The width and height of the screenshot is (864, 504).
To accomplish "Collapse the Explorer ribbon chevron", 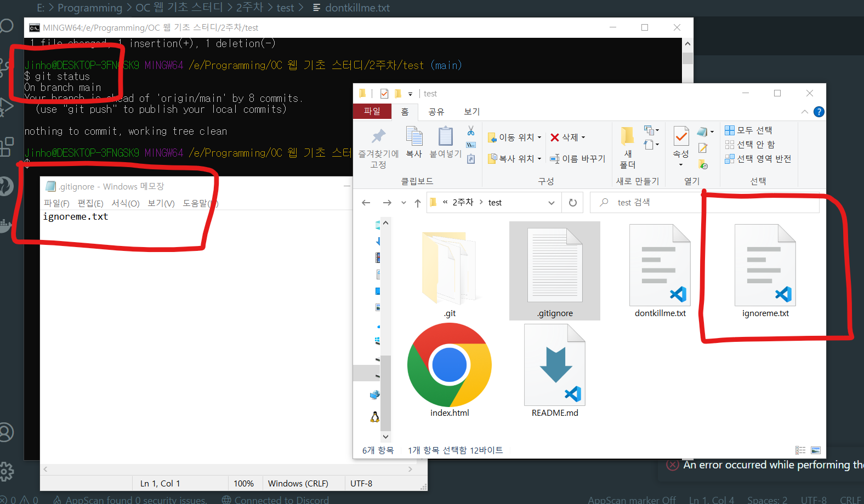I will tap(805, 112).
